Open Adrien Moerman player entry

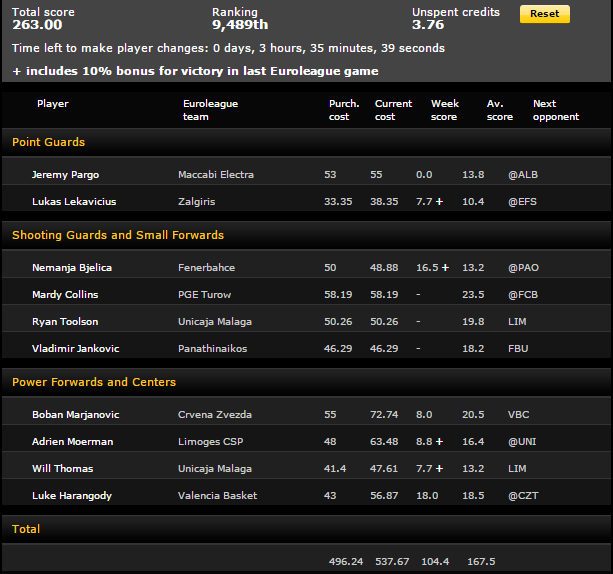[x=72, y=442]
